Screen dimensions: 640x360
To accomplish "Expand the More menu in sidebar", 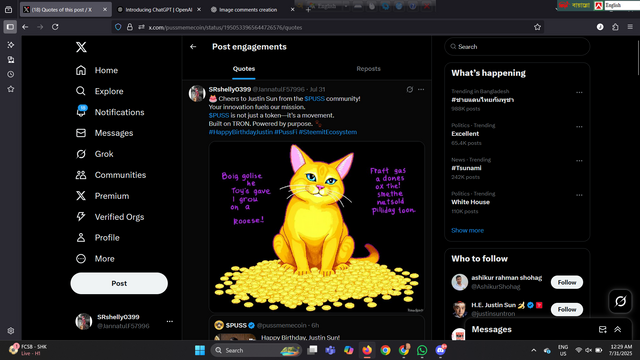I will (95, 259).
